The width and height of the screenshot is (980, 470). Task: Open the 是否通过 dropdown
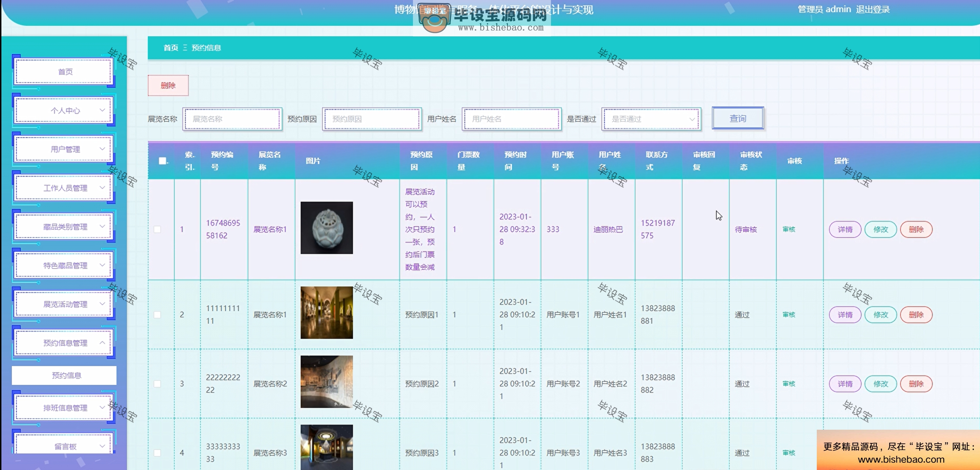point(651,119)
